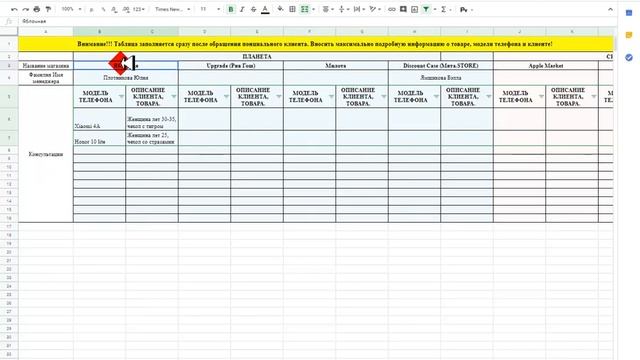Toggle bold formatting
The image size is (640, 360).
pos(231,9)
